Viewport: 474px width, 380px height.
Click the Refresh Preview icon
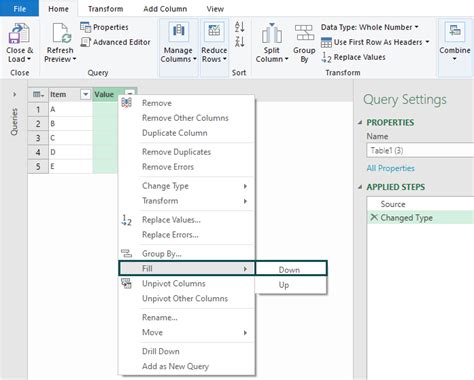[61, 33]
